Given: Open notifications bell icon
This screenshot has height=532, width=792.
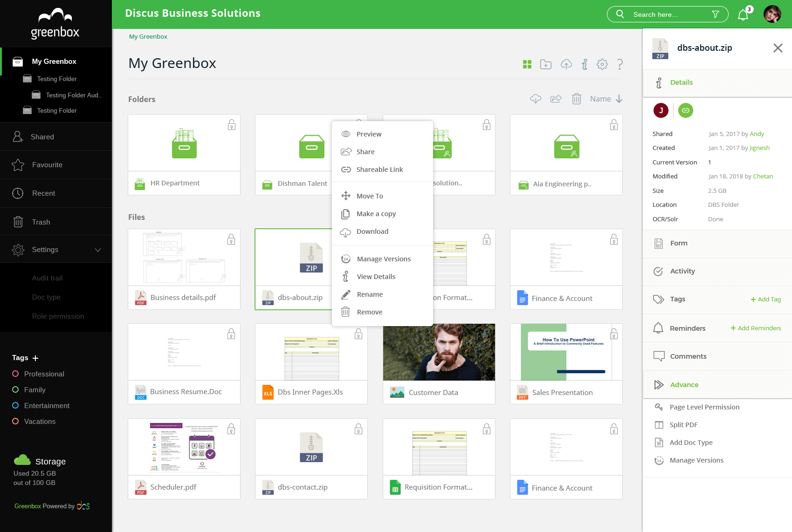Looking at the screenshot, I should point(743,15).
